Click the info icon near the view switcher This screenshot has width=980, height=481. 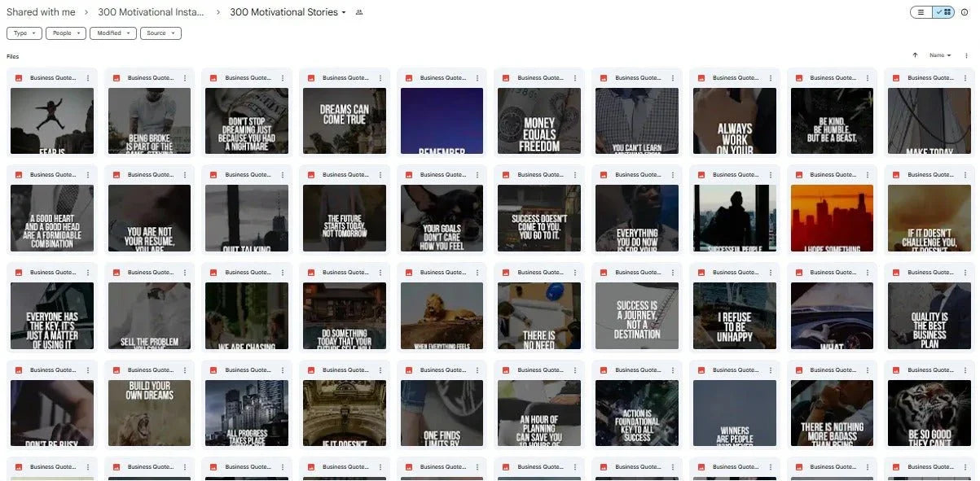point(967,12)
